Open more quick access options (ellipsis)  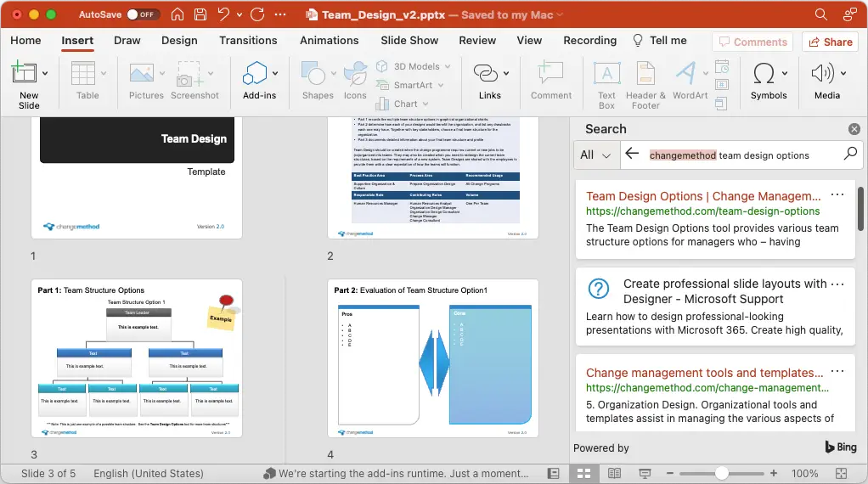point(280,14)
